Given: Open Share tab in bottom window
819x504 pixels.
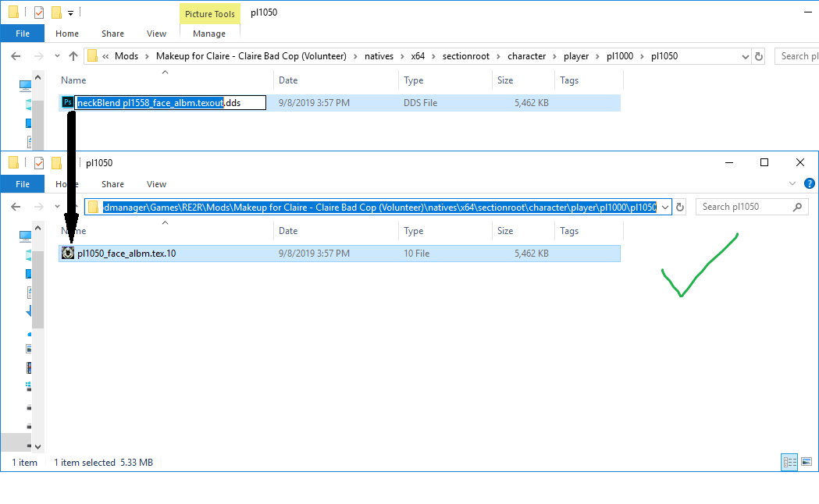Looking at the screenshot, I should [113, 184].
